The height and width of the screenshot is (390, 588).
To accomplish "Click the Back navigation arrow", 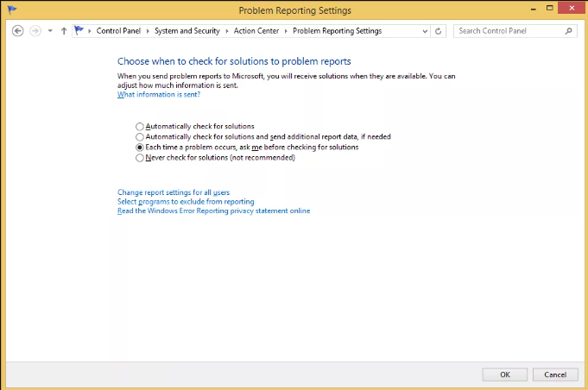I will [x=17, y=31].
